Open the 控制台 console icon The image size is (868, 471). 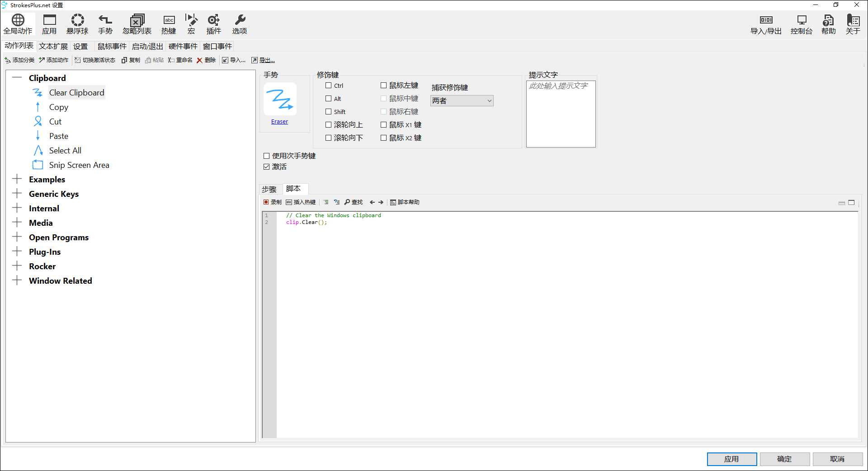pos(801,24)
